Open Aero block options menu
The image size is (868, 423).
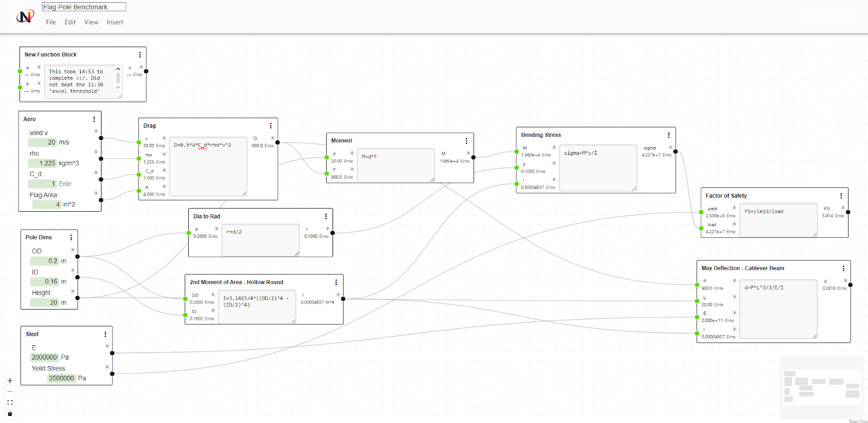pyautogui.click(x=94, y=119)
